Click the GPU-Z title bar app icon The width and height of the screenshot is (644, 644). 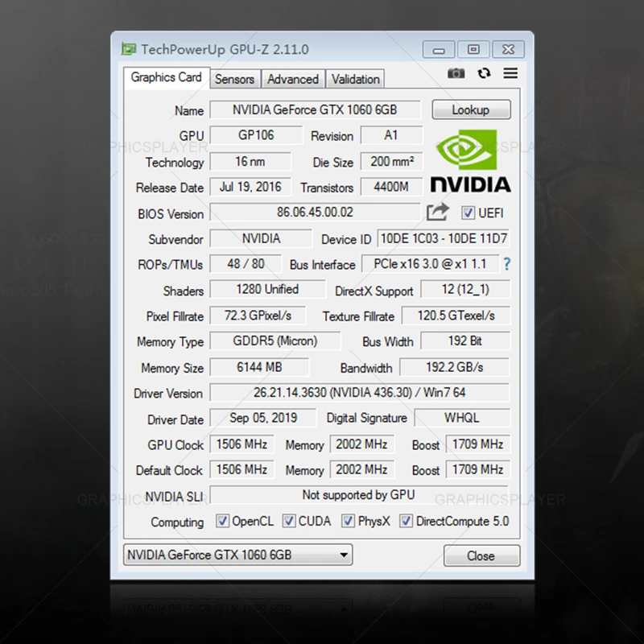(x=129, y=49)
